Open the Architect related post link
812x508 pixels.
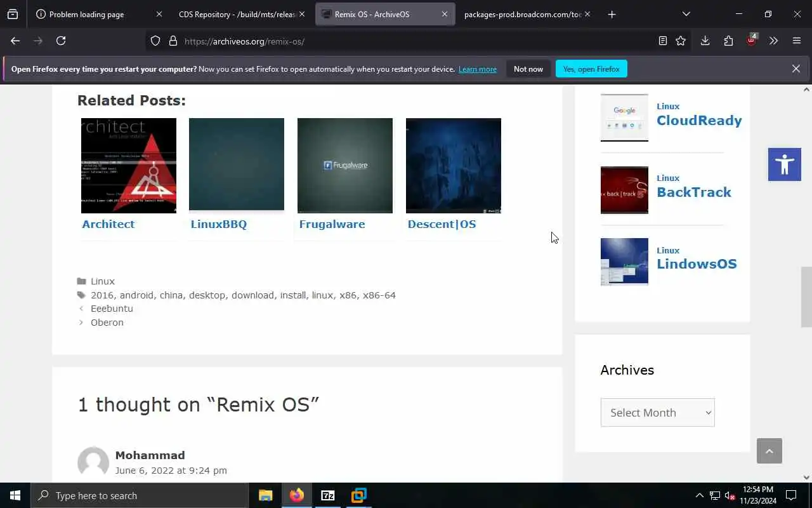(x=108, y=224)
